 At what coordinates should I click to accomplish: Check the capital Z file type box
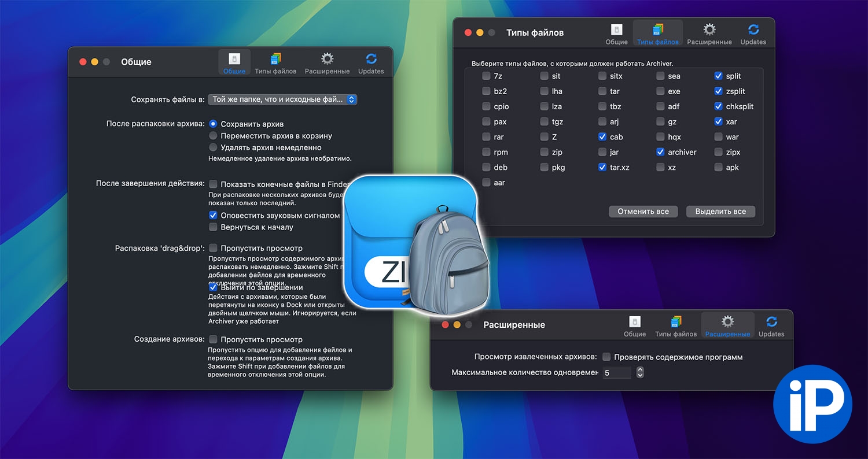tap(545, 137)
